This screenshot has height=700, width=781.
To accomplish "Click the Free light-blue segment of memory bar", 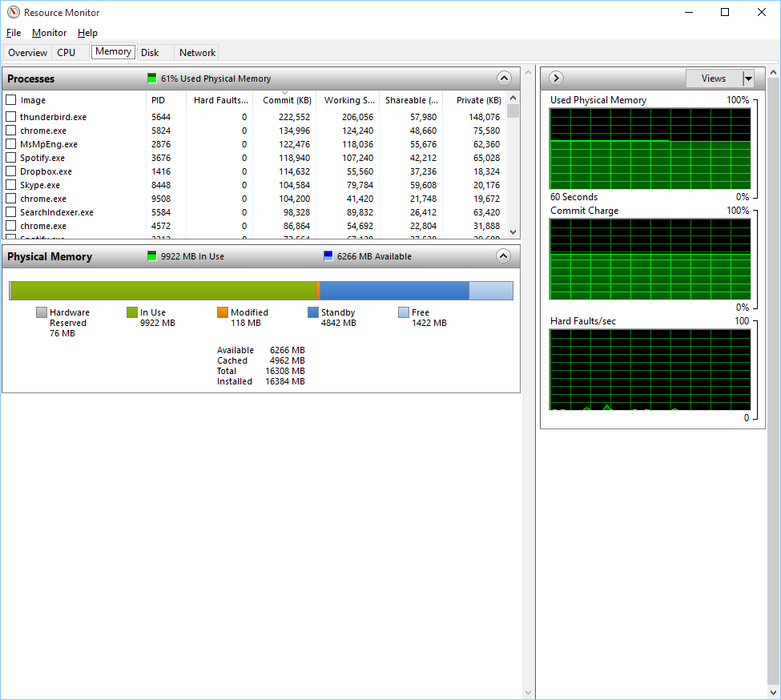I will click(490, 291).
